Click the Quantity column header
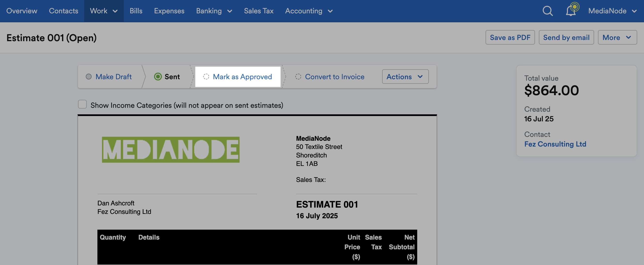 (x=113, y=237)
